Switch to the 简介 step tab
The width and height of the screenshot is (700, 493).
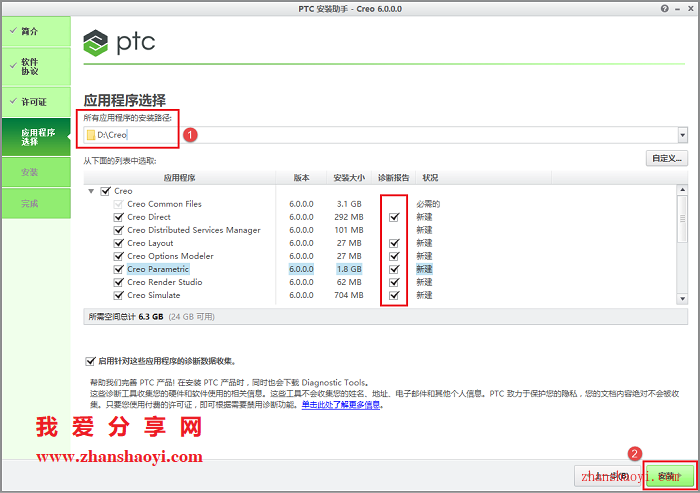(x=36, y=31)
